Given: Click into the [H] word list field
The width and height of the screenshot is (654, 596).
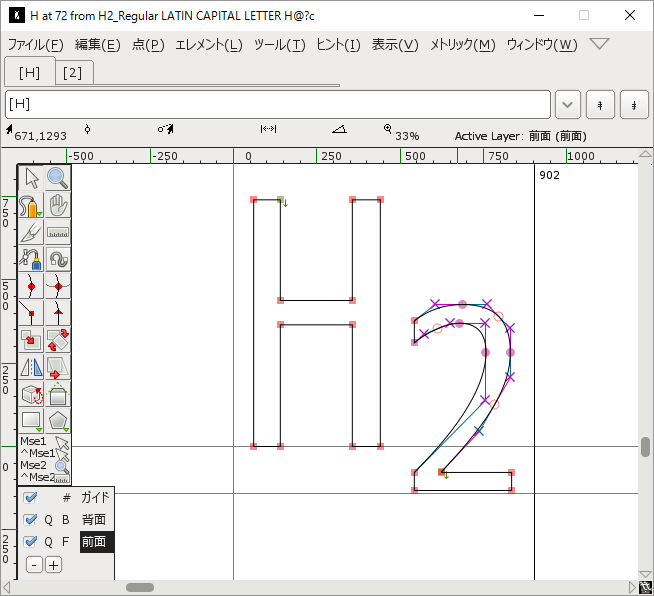Looking at the screenshot, I should point(278,105).
